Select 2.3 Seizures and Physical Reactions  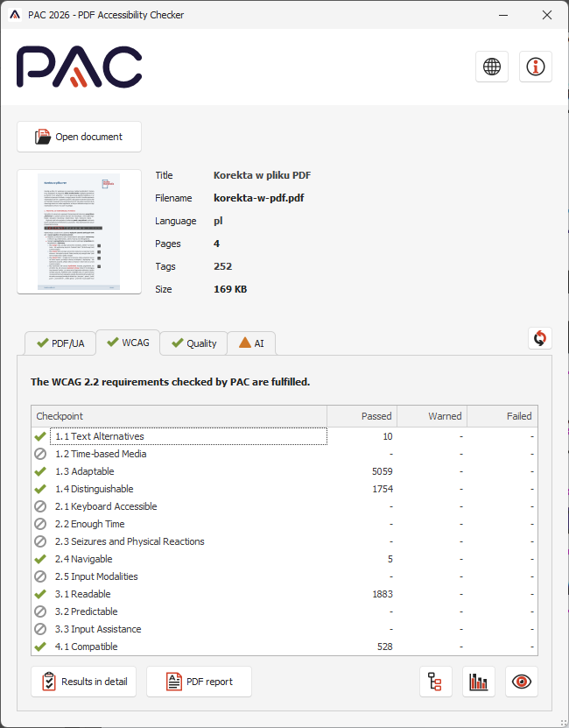(284, 541)
